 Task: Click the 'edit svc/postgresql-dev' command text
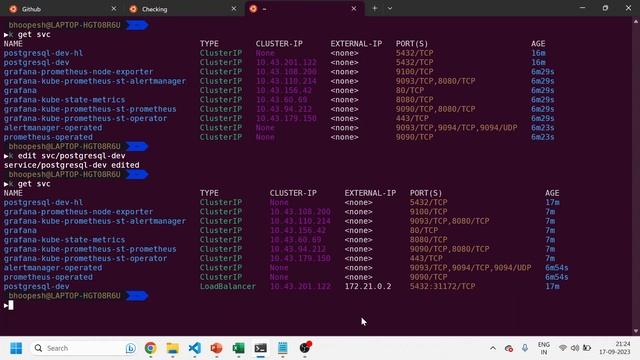[x=71, y=156]
